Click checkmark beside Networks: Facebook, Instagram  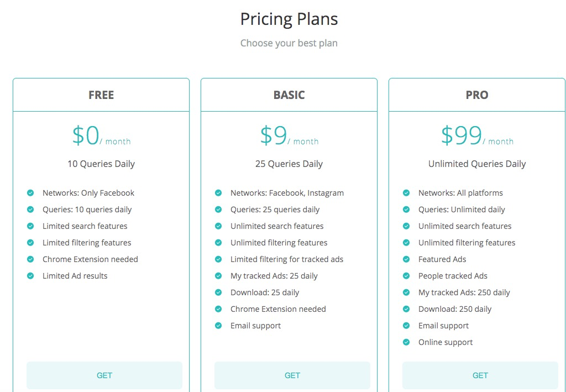tap(218, 193)
